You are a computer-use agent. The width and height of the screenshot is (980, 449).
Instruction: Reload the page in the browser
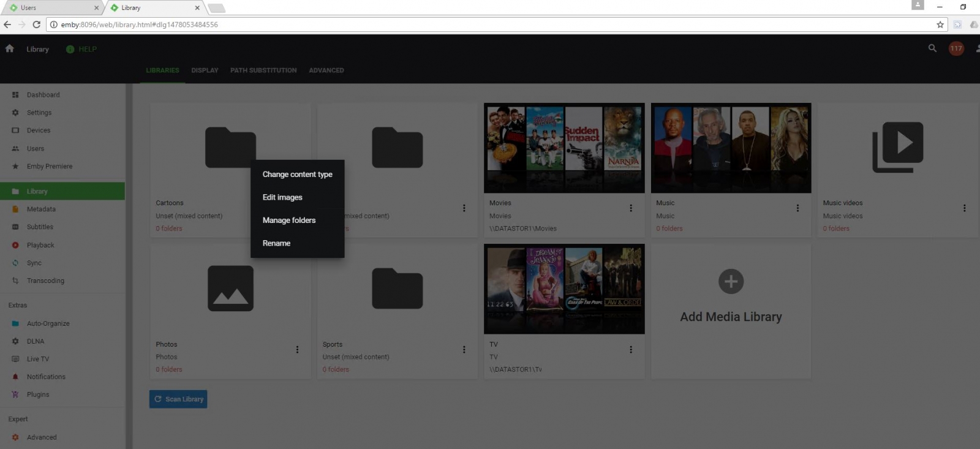coord(37,25)
